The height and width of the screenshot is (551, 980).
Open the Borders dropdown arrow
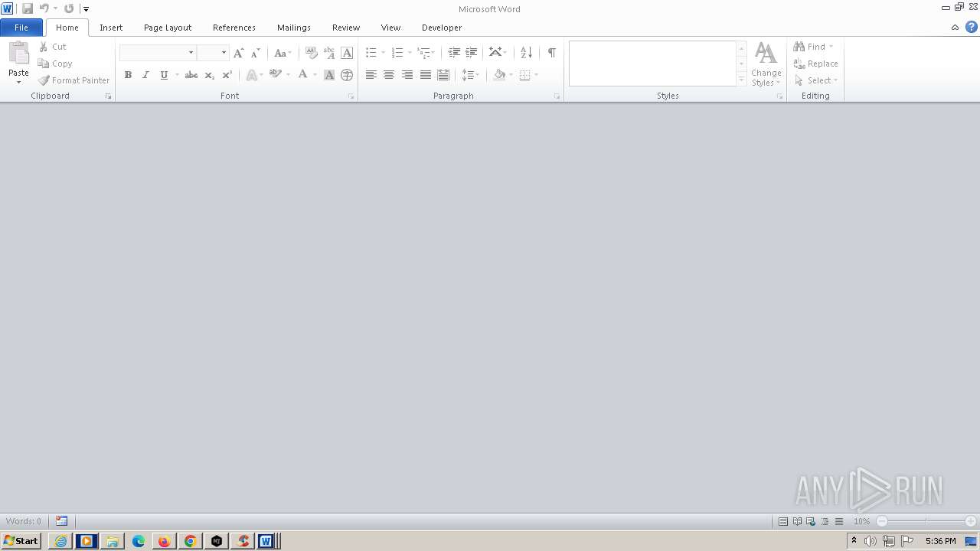click(x=536, y=75)
